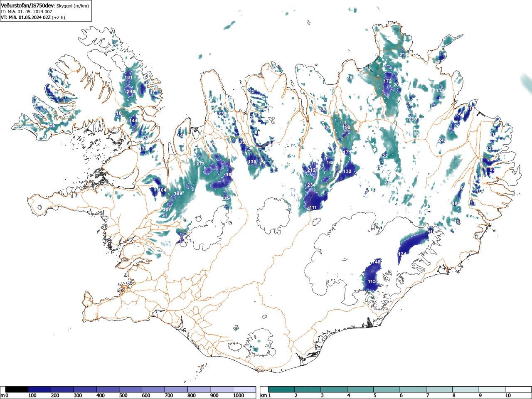
Task: Select the '212' visibility value
Action: click(x=311, y=170)
